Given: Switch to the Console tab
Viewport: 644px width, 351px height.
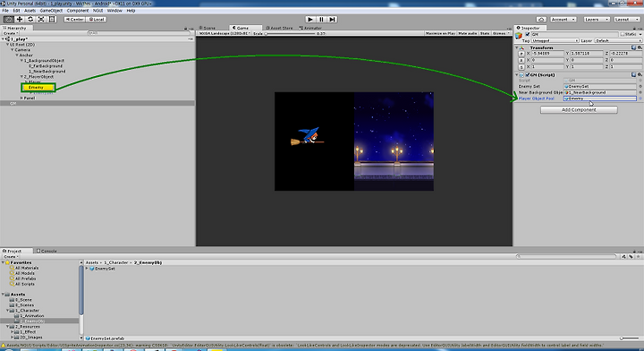Looking at the screenshot, I should tap(47, 251).
